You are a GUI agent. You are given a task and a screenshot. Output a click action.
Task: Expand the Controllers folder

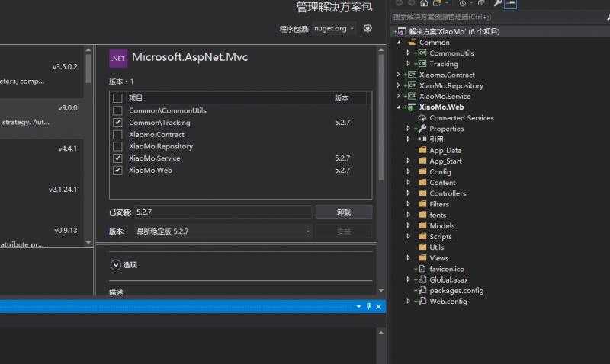tap(408, 193)
